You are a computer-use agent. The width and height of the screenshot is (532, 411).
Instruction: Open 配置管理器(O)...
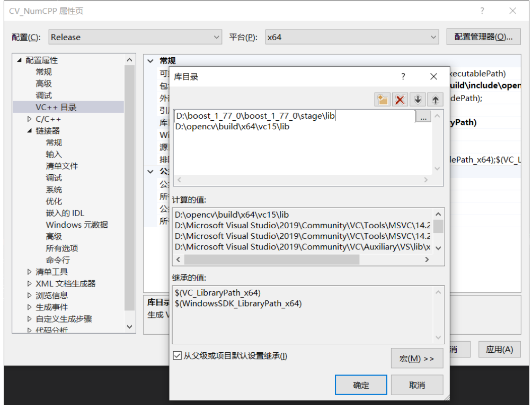point(483,37)
